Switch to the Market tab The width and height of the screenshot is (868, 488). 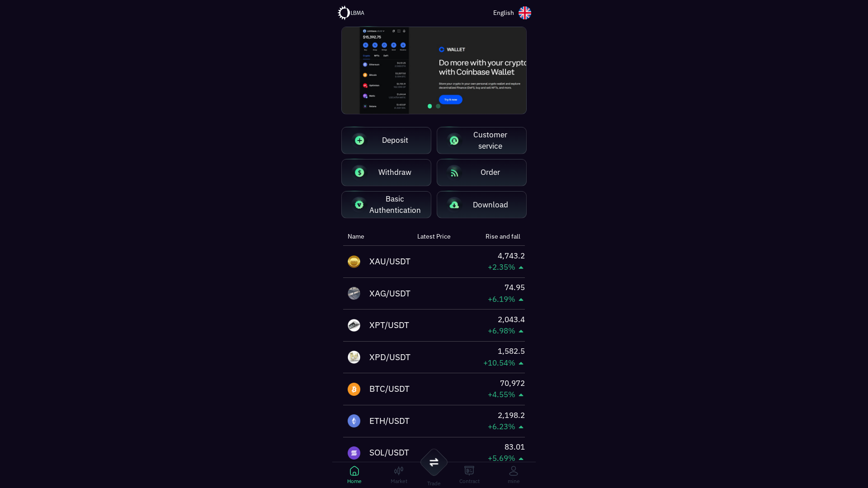click(398, 474)
